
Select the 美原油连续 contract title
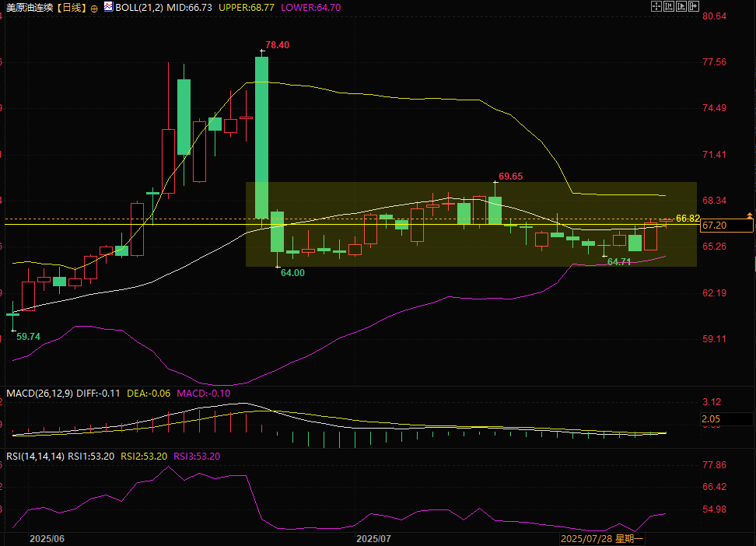(x=30, y=8)
